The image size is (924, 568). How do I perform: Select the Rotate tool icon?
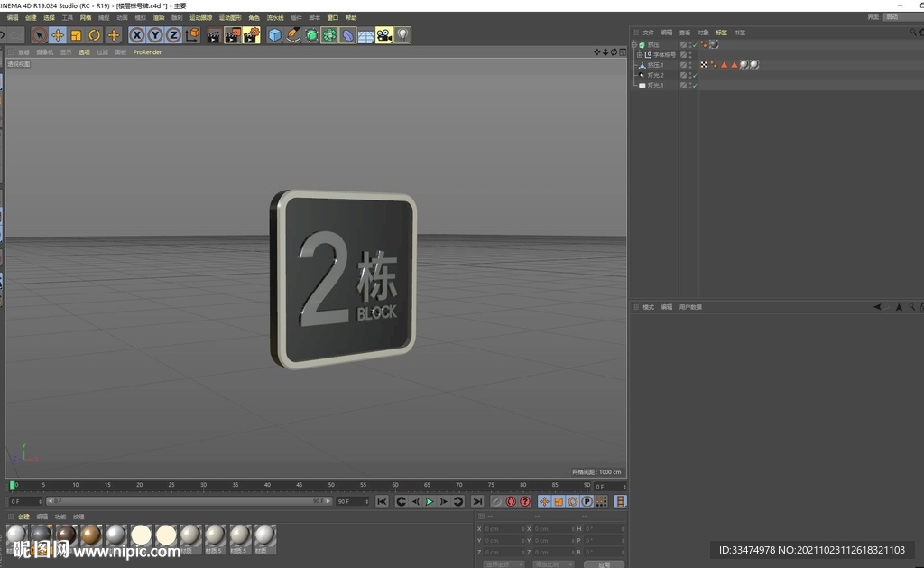point(95,35)
